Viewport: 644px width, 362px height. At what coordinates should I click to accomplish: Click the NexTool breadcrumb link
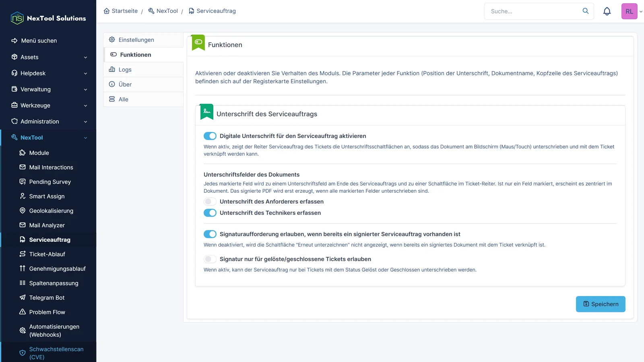point(163,11)
